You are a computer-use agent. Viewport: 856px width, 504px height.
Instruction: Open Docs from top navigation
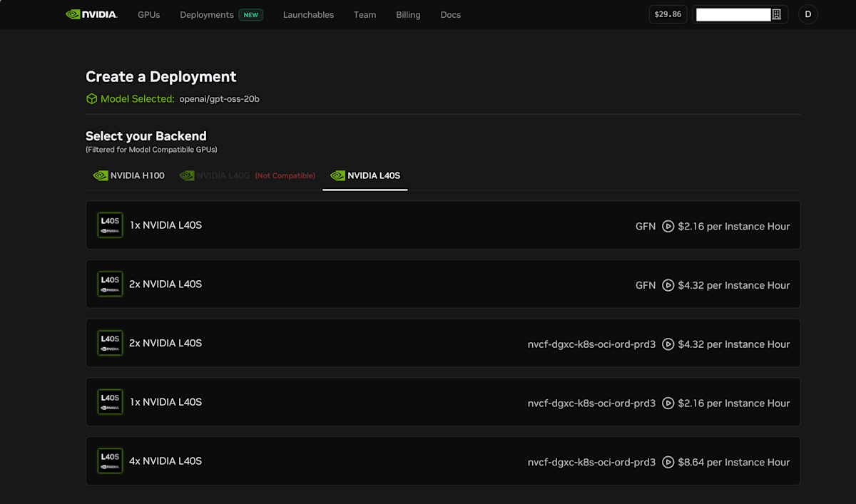(450, 14)
